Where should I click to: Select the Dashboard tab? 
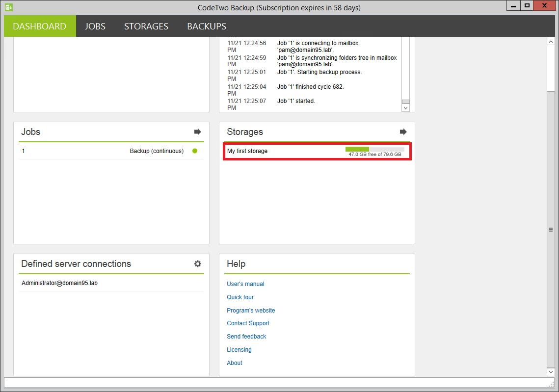(40, 26)
